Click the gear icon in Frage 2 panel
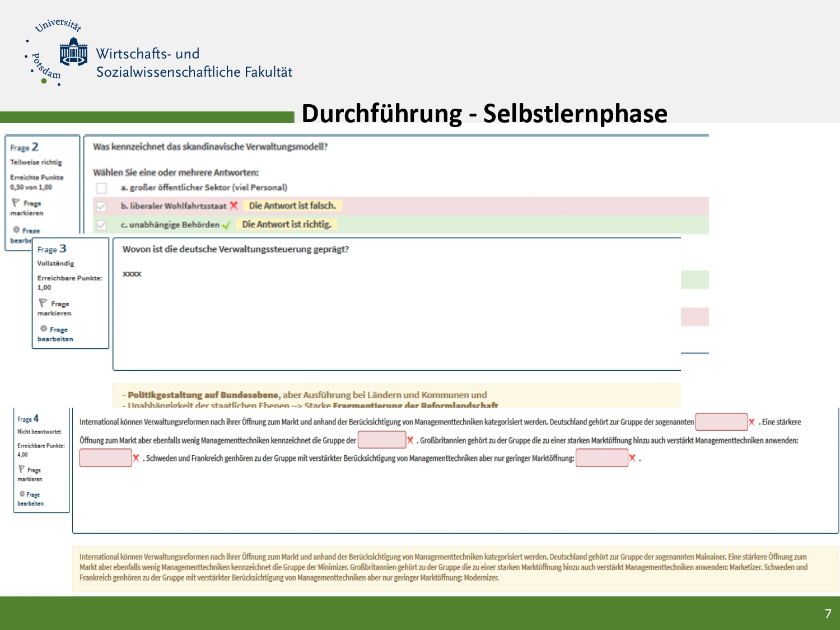Screen dimensions: 840x630 [x=16, y=230]
